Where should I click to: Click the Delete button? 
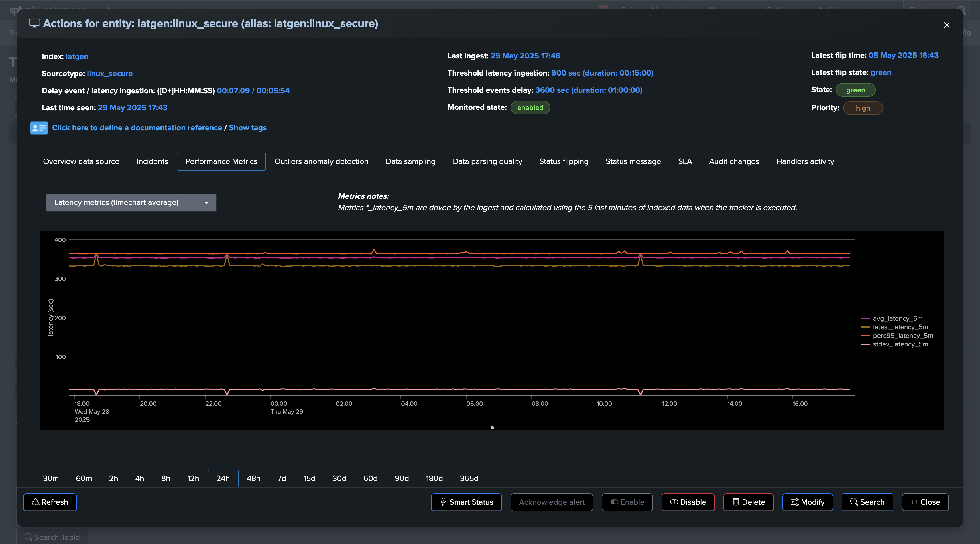pos(748,502)
